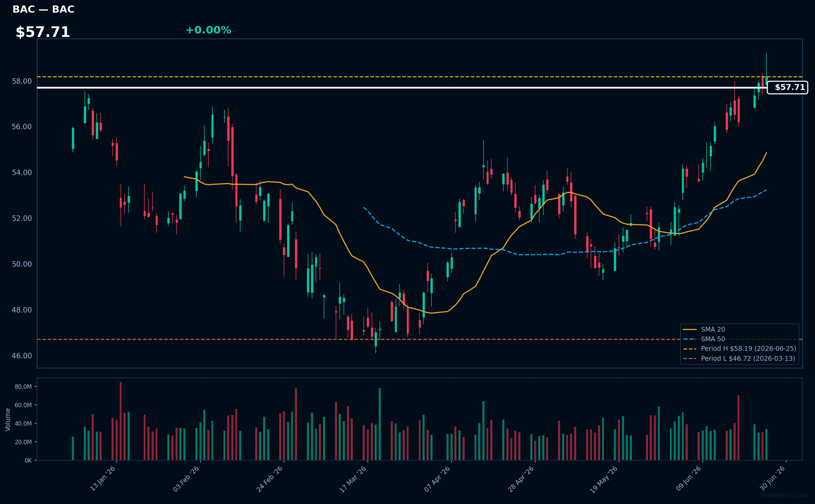Click the 50.00 price axis label
This screenshot has height=504, width=815.
click(x=22, y=264)
